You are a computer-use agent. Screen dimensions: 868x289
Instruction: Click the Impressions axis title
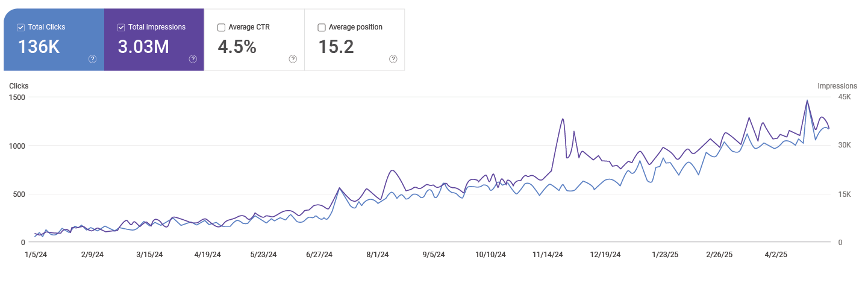pos(837,86)
